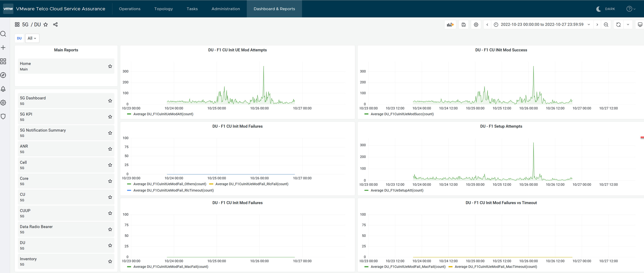Open Main Reports panel title menu
Image resolution: width=644 pixels, height=273 pixels.
66,50
